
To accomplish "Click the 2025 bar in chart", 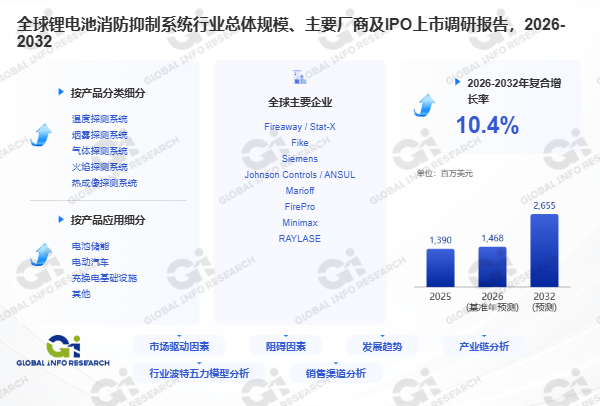I will (440, 268).
